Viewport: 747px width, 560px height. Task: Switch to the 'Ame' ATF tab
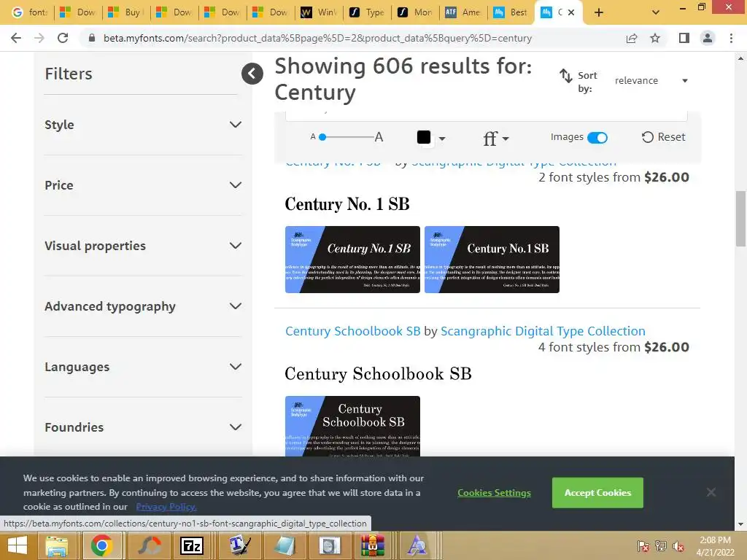[x=463, y=12]
